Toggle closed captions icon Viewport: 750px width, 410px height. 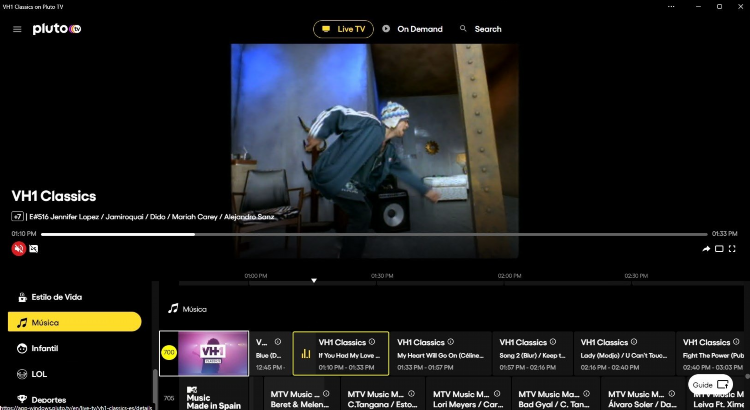(33, 249)
